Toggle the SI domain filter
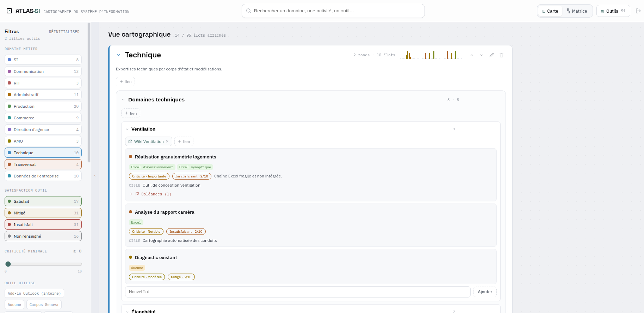644x313 pixels. 43,60
